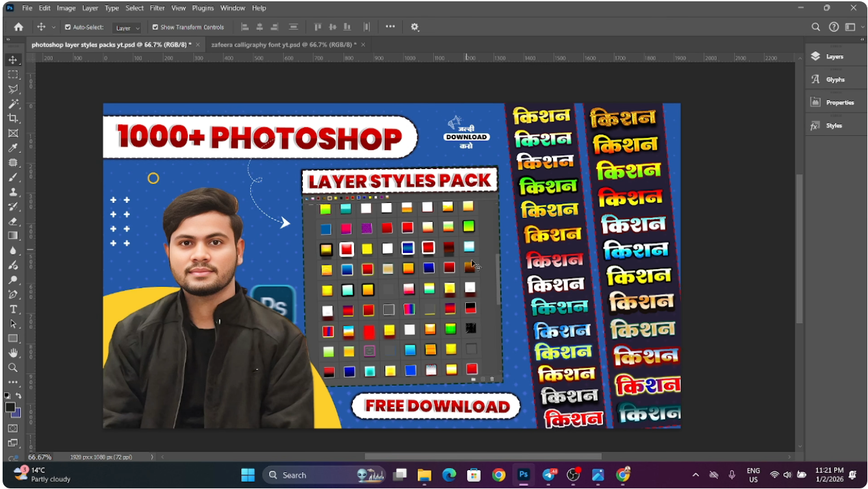Screen dimensions: 868x489
Task: Open the Edit Toolbar three-dots button
Action: pyautogui.click(x=13, y=382)
